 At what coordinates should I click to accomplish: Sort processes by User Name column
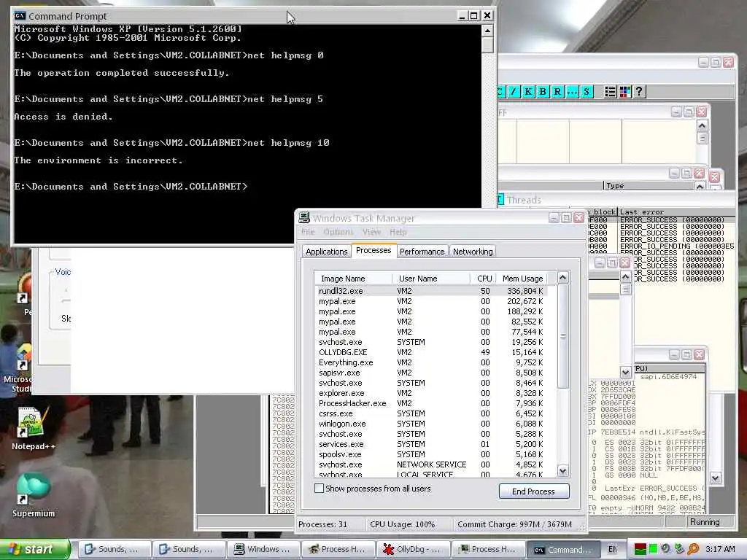[431, 278]
